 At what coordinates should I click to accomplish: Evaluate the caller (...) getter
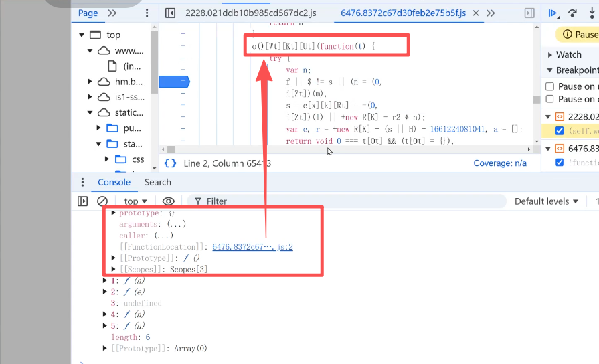[x=163, y=236]
